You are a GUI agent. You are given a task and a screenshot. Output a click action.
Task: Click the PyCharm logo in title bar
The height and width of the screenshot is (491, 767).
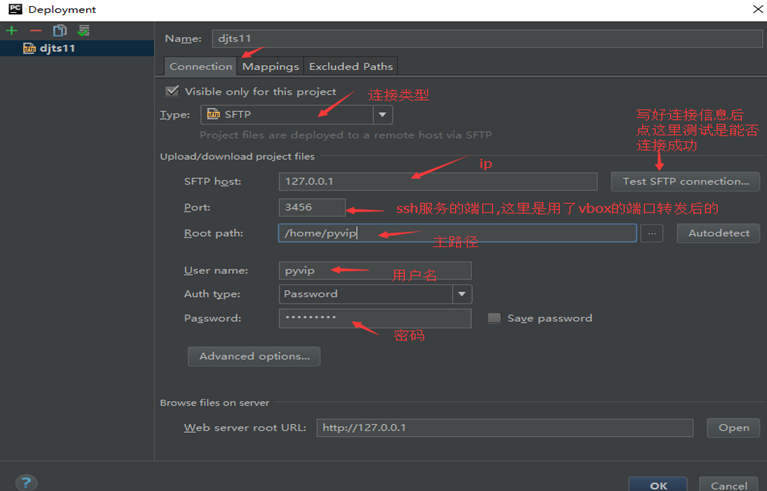[x=15, y=9]
